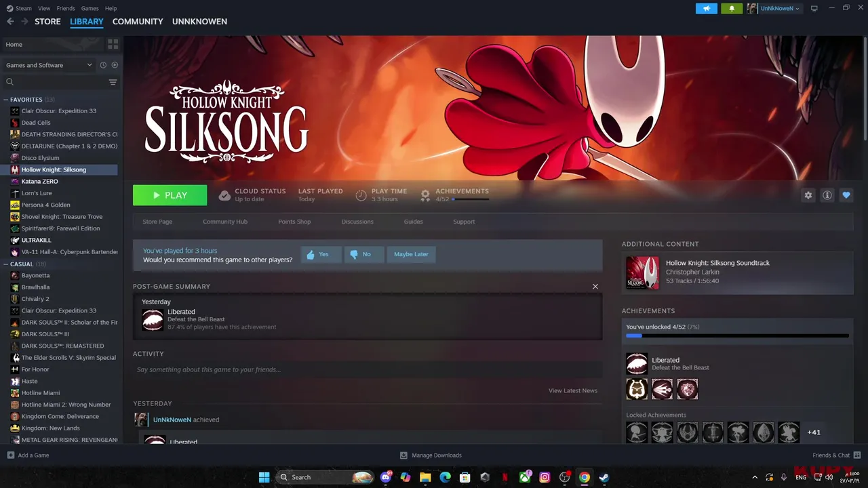This screenshot has width=868, height=488.
Task: Open the Store Page tab
Action: pyautogui.click(x=157, y=222)
